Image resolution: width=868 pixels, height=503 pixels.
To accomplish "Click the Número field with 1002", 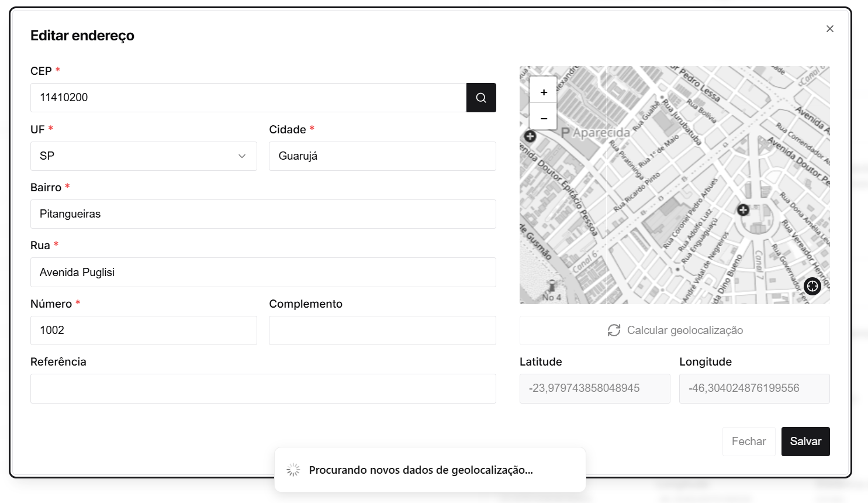I will pos(144,330).
